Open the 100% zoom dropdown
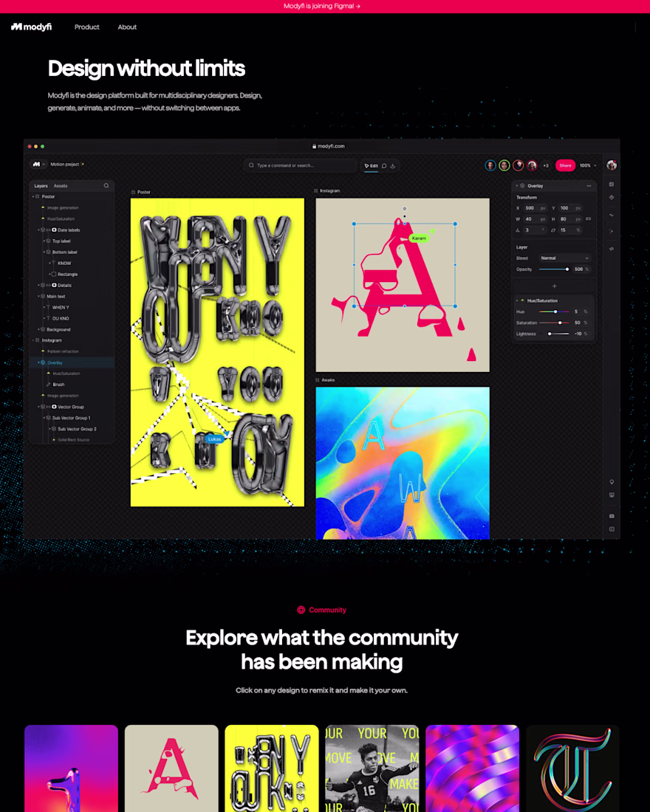The width and height of the screenshot is (650, 812). [x=588, y=165]
